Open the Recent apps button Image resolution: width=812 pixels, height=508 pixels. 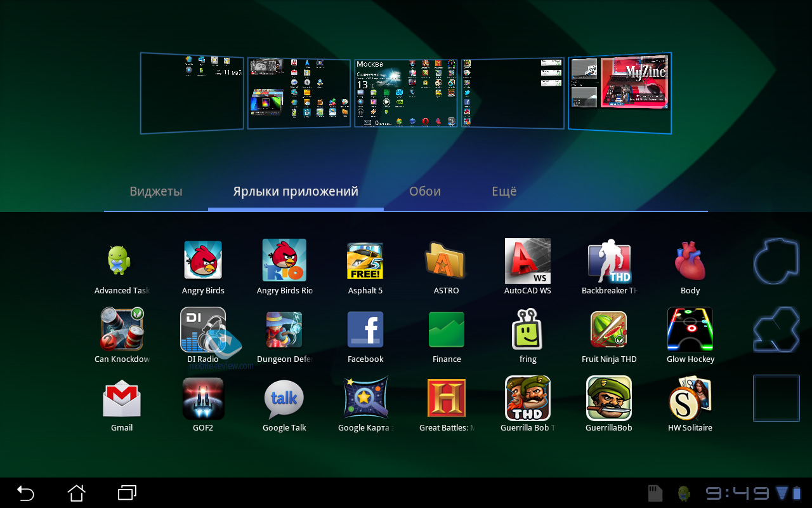click(x=127, y=493)
